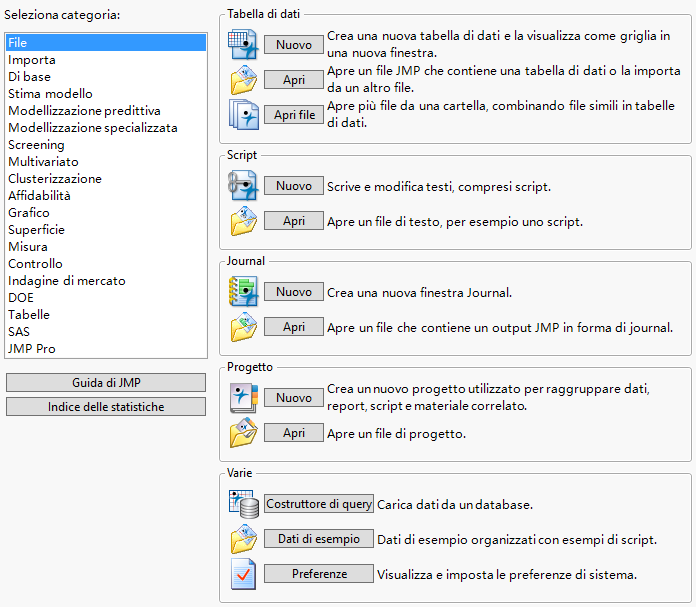Viewport: 696px width, 607px height.
Task: Click the open data table folder icon
Action: click(243, 79)
